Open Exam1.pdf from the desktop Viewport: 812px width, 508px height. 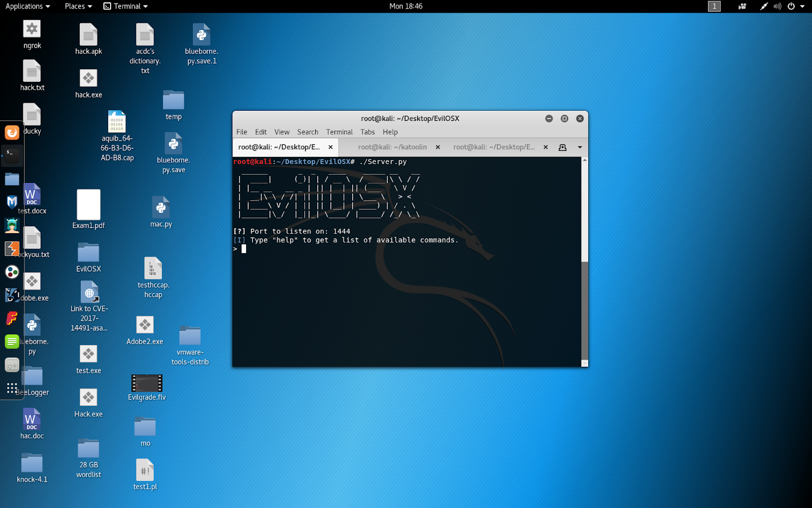[88, 206]
